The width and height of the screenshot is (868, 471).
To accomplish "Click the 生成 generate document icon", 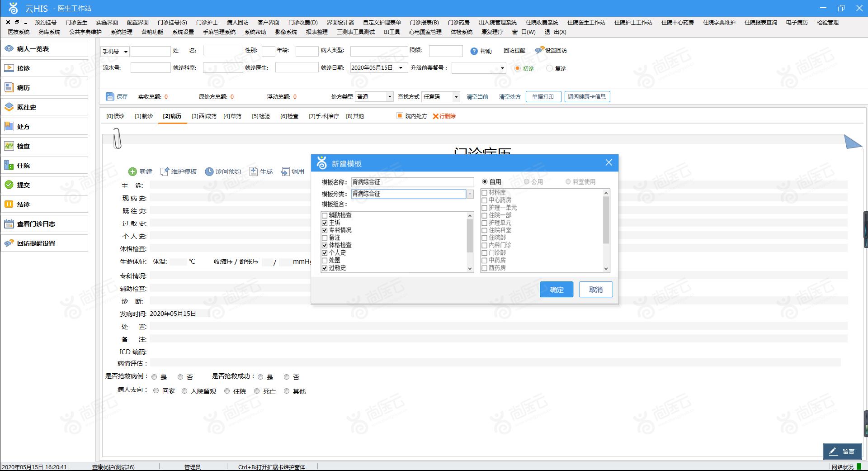I will click(254, 171).
